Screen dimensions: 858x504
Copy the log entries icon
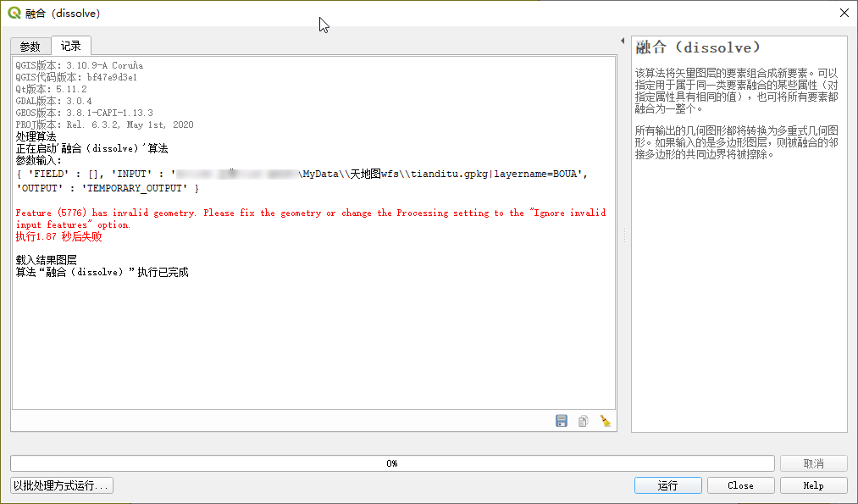(584, 421)
